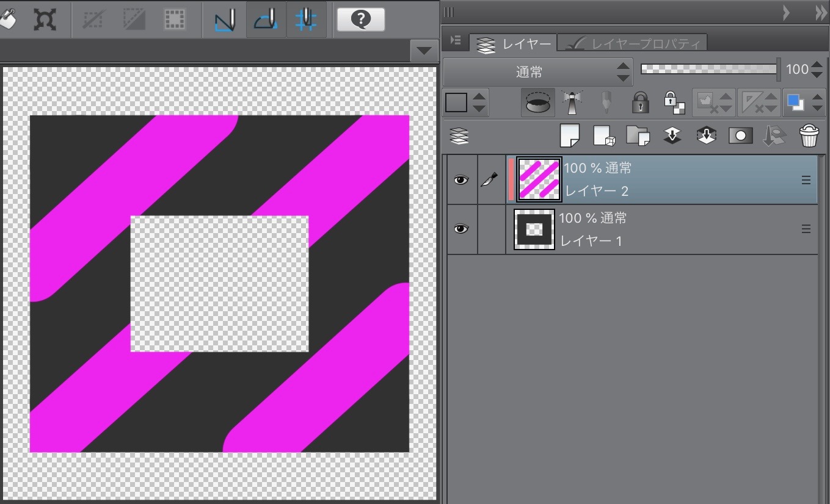The height and width of the screenshot is (504, 830).
Task: Open the layer color dropdown arrows
Action: click(817, 103)
